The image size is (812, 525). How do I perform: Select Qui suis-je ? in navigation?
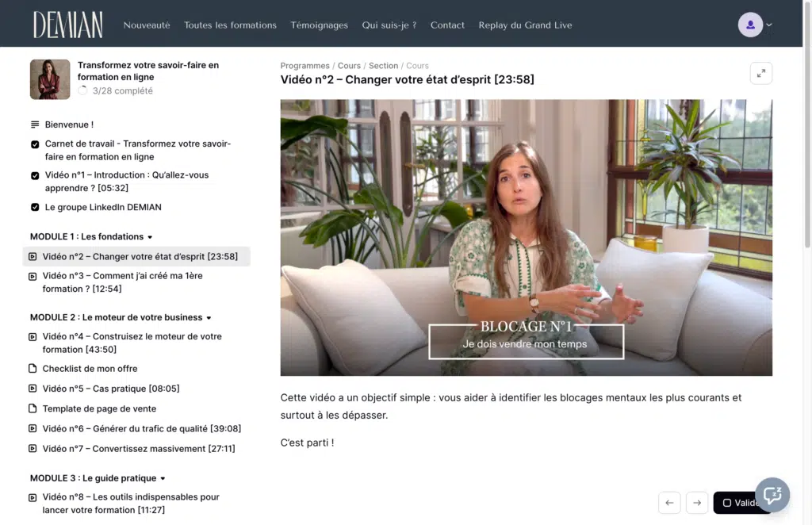coord(389,25)
